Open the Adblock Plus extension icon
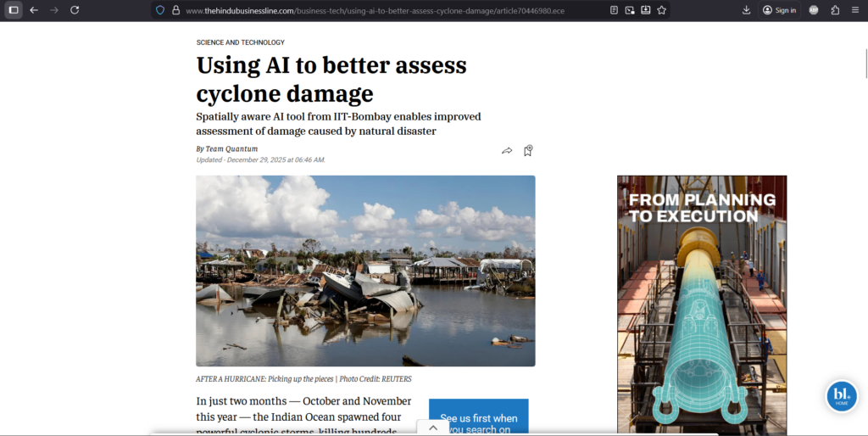The image size is (868, 436). click(814, 10)
